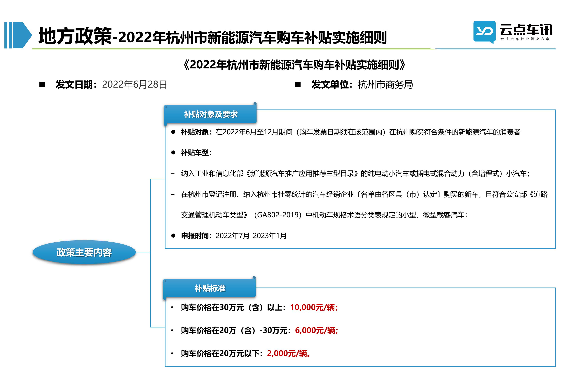Click the 发文日期：2022年6月28日 text
588x392 pixels.
pyautogui.click(x=111, y=84)
